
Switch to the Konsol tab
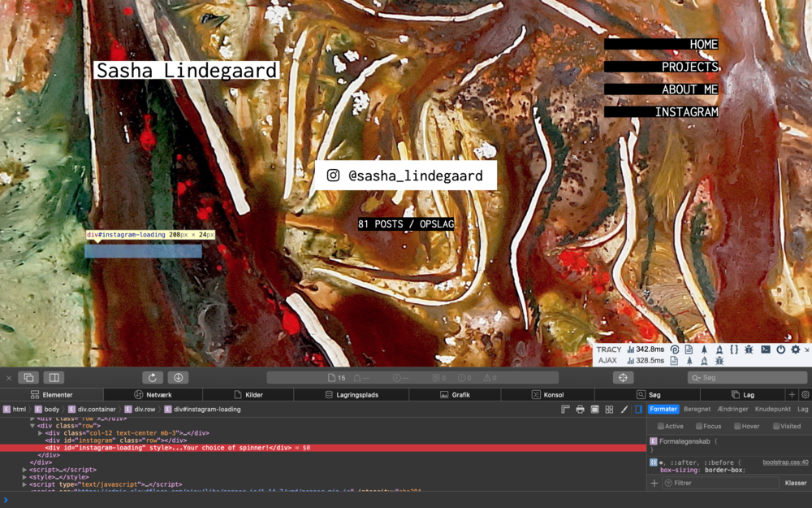tap(548, 394)
